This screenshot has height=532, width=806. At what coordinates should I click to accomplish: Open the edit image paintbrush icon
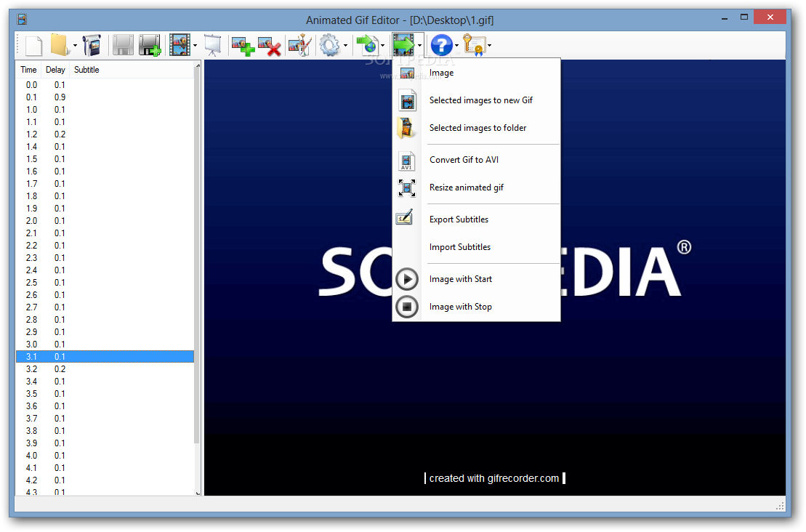300,45
